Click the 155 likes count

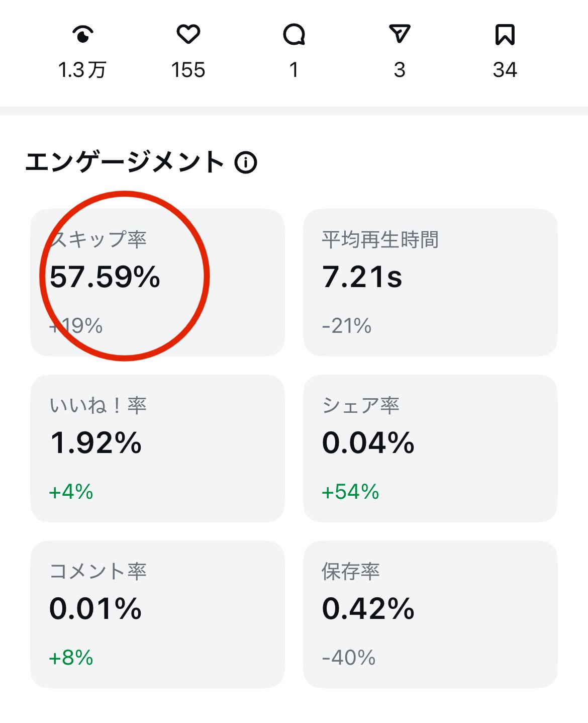tap(188, 70)
